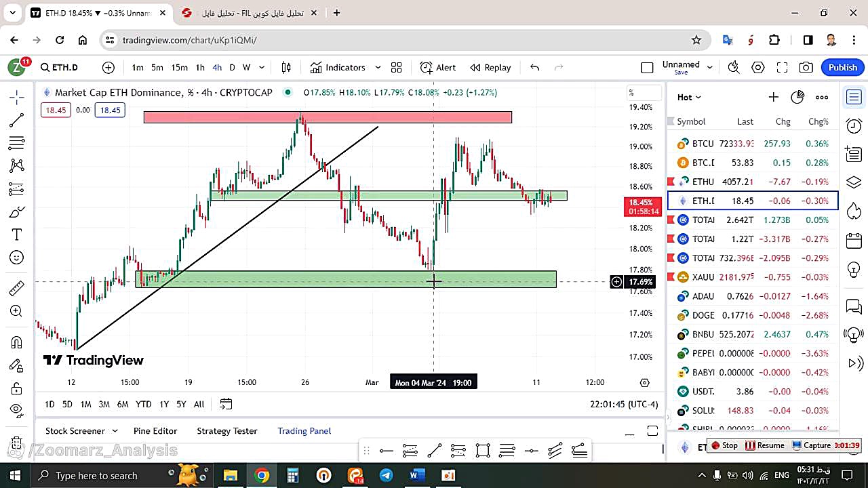868x488 pixels.
Task: Select the XAUU watchlist row
Action: pos(753,277)
